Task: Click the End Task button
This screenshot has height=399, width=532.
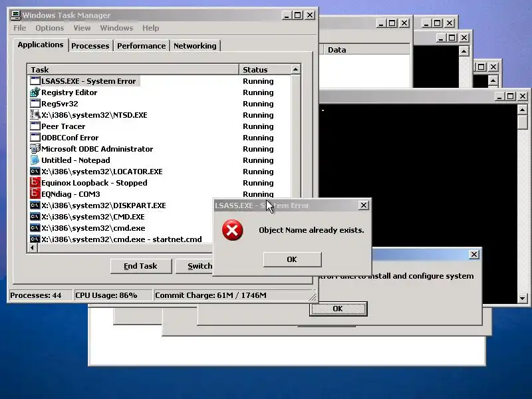Action: pyautogui.click(x=141, y=266)
